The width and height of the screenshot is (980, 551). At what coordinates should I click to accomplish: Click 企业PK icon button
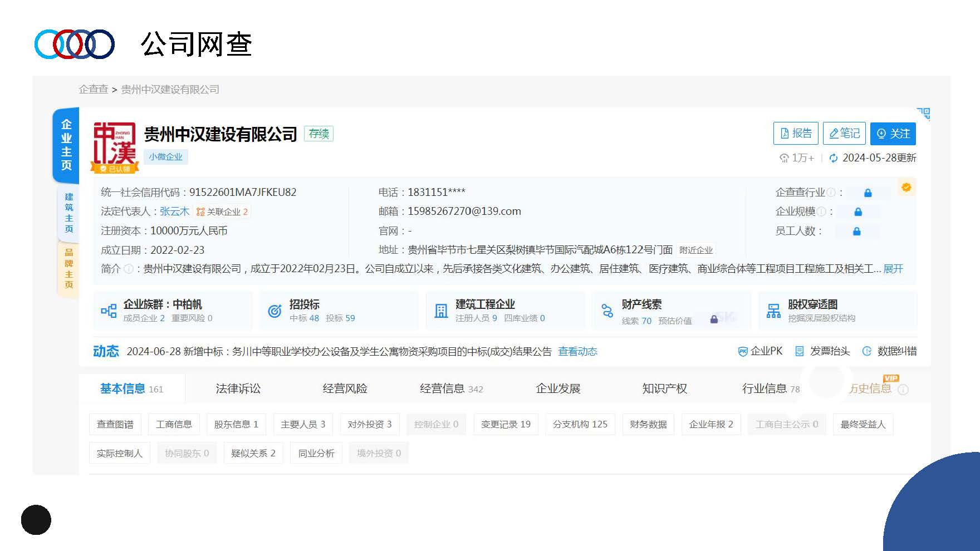pos(760,351)
